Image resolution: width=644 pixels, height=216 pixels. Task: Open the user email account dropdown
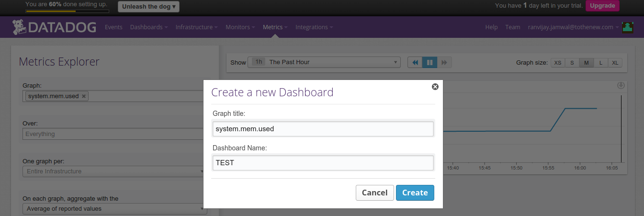pyautogui.click(x=573, y=27)
